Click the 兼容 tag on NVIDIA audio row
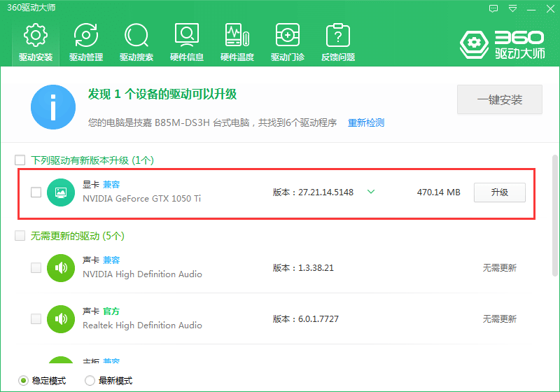 [x=111, y=260]
